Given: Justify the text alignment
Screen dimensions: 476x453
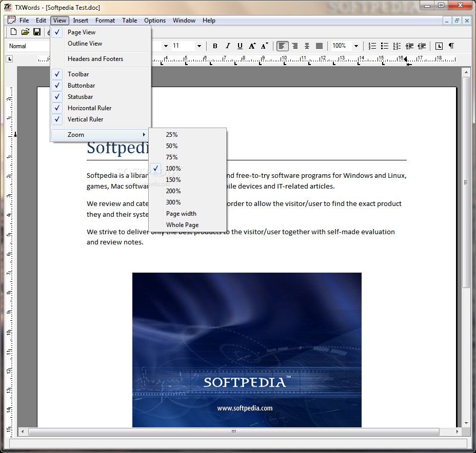Looking at the screenshot, I should click(x=319, y=46).
